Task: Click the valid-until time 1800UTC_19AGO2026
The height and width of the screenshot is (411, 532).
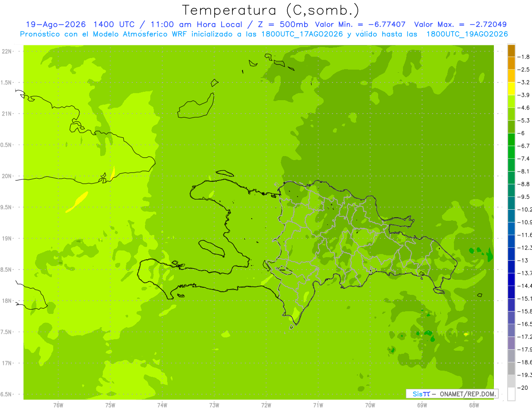Action: point(467,34)
